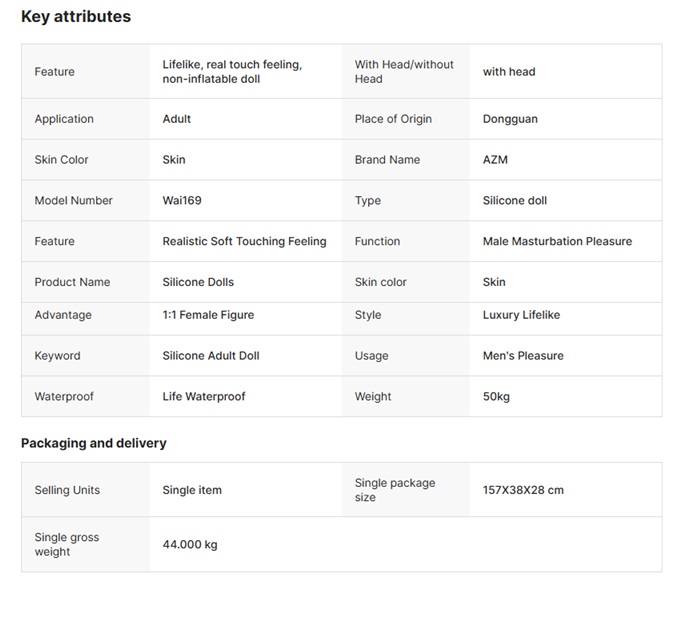This screenshot has height=640, width=678.
Task: Select the "Dongguan" place of origin value
Action: click(x=510, y=119)
